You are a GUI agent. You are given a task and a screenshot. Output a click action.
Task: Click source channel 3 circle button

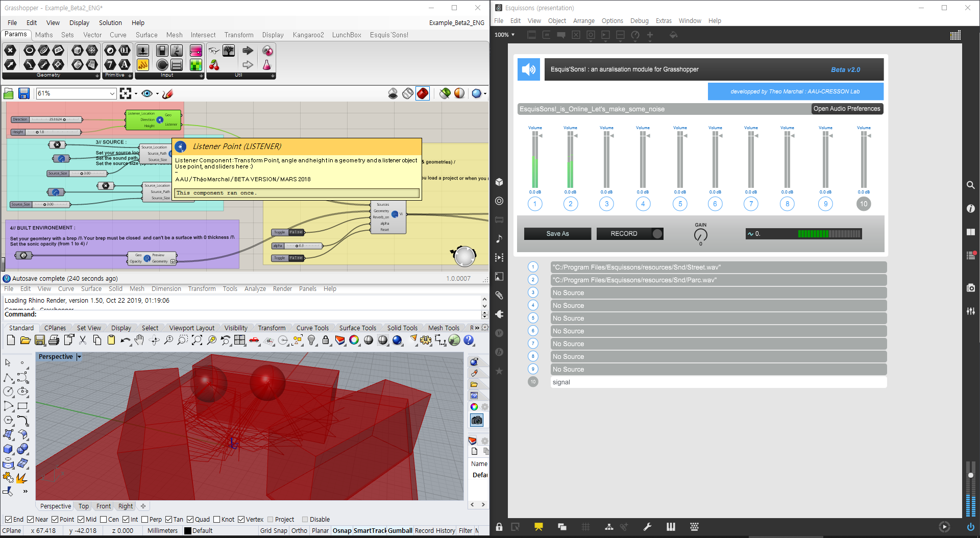[x=606, y=204]
